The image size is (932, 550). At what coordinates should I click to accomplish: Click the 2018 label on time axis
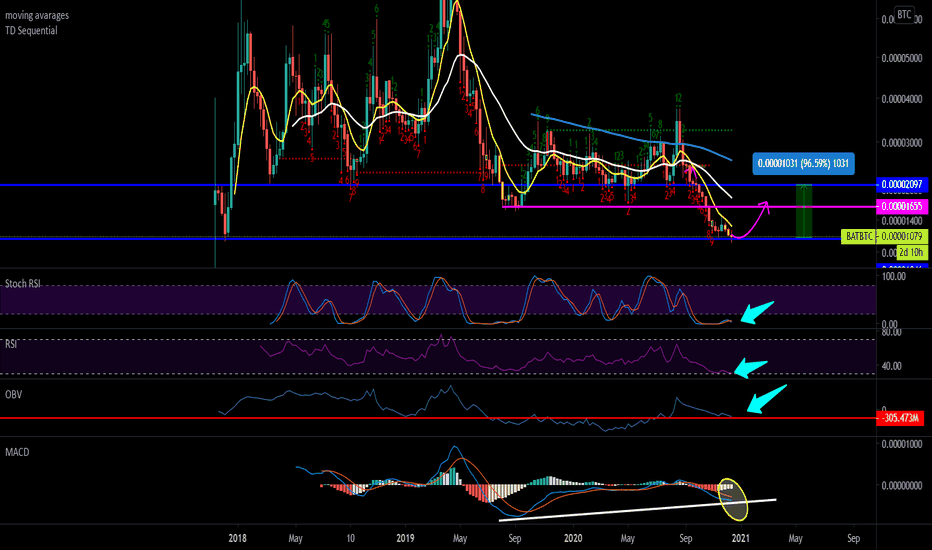pos(238,538)
